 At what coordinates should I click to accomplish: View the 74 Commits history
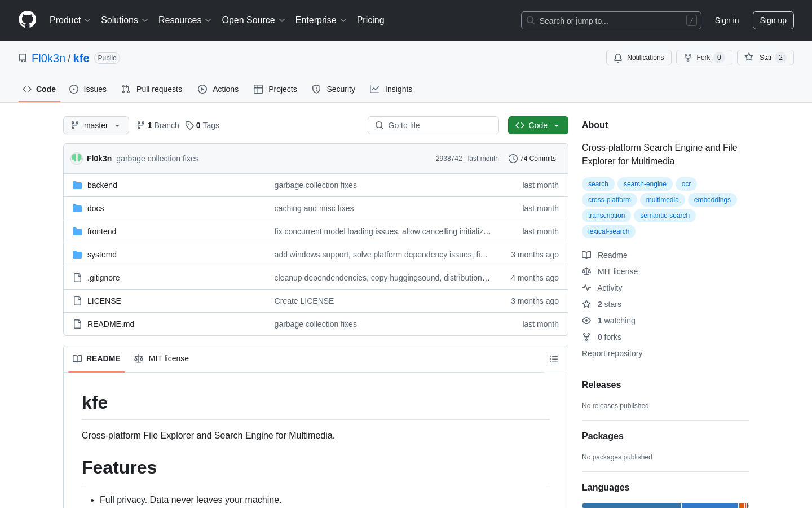click(x=532, y=159)
